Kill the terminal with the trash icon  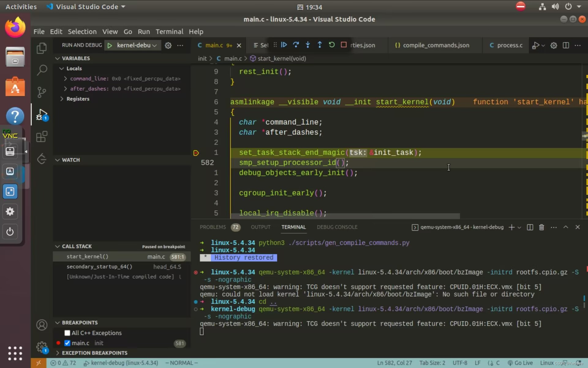click(x=541, y=227)
